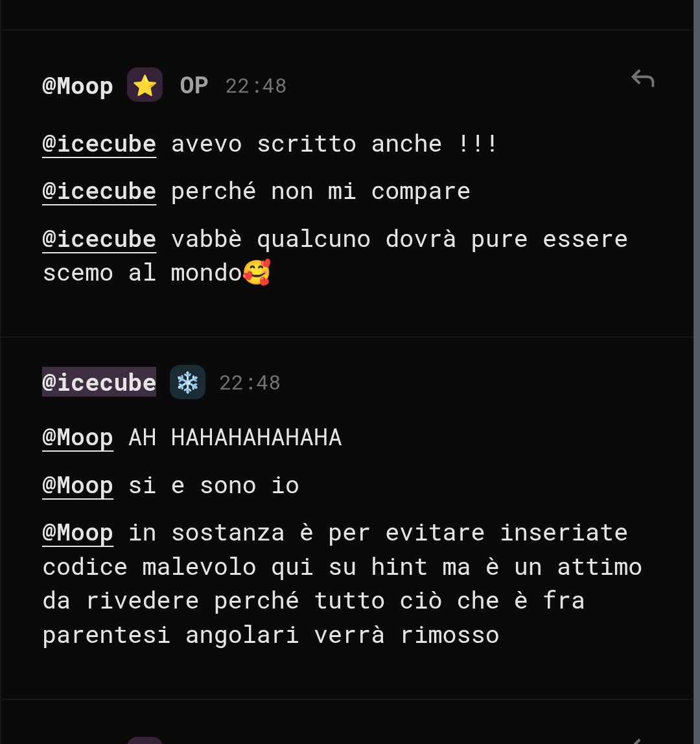
Task: Click the 22:48 timestamp on Moop's message
Action: pyautogui.click(x=256, y=86)
